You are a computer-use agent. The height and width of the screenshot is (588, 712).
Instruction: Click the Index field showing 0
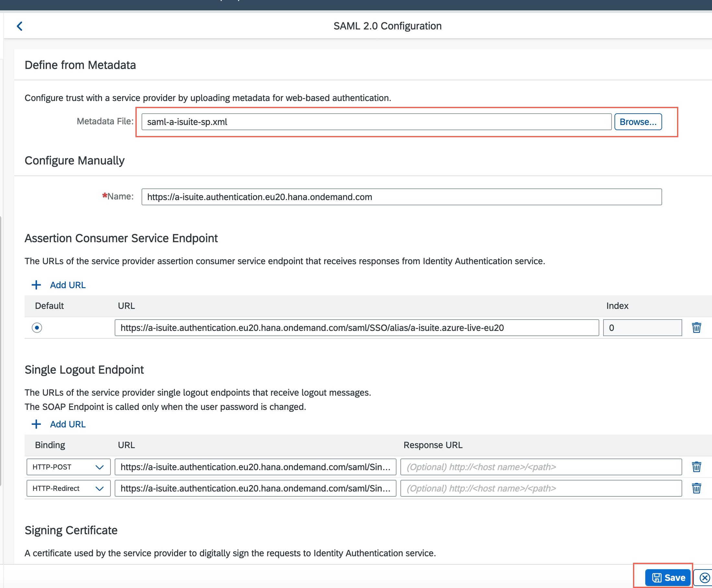point(642,328)
